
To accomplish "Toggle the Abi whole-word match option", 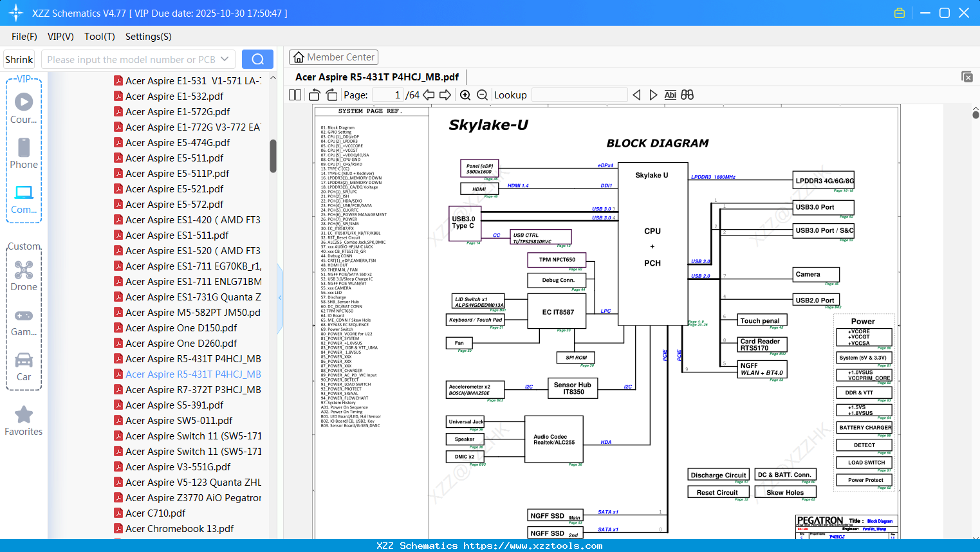I will click(x=670, y=95).
